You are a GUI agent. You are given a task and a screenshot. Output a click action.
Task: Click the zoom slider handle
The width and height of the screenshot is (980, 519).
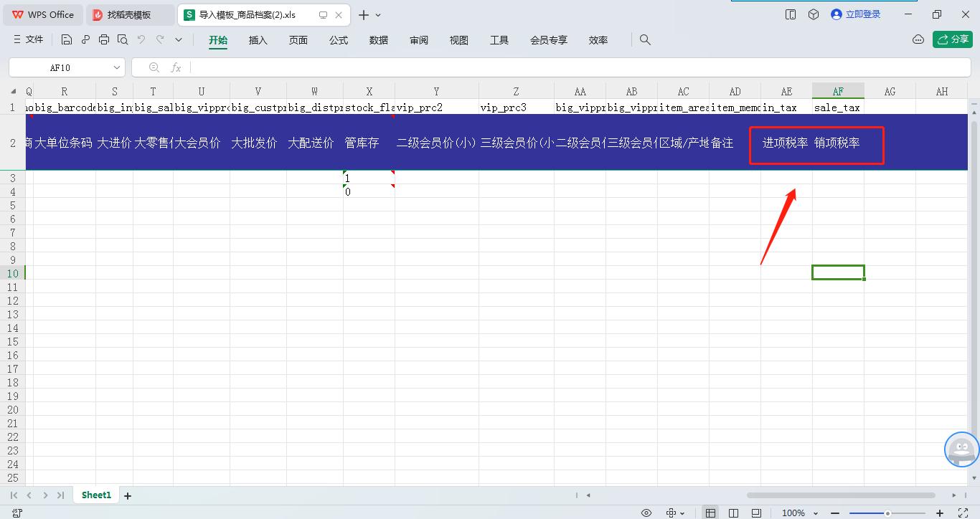(887, 513)
